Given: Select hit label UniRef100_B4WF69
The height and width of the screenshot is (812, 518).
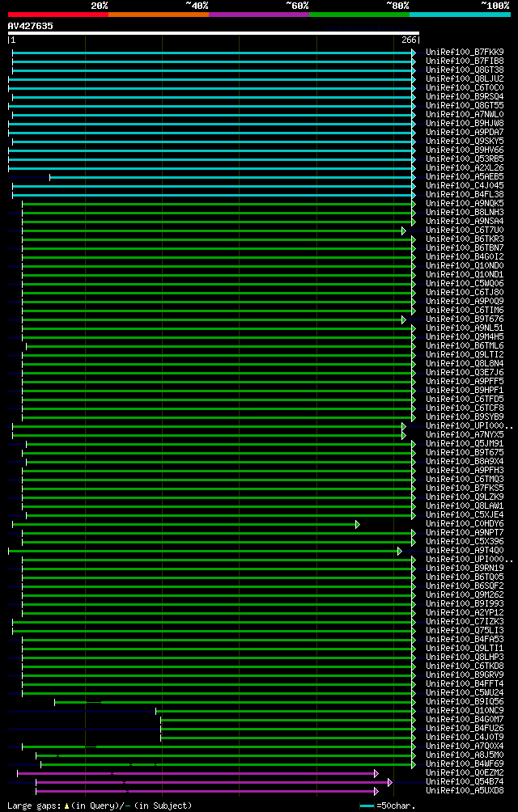Looking at the screenshot, I should (x=465, y=763).
